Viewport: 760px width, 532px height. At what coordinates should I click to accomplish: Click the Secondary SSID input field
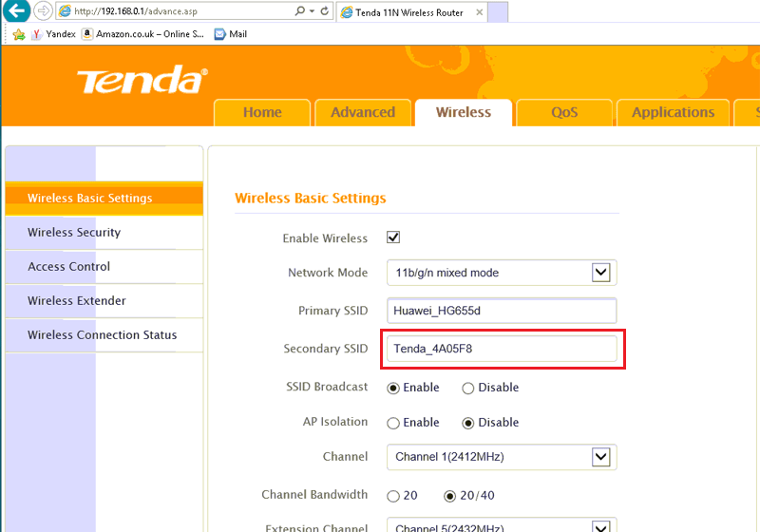(x=502, y=349)
